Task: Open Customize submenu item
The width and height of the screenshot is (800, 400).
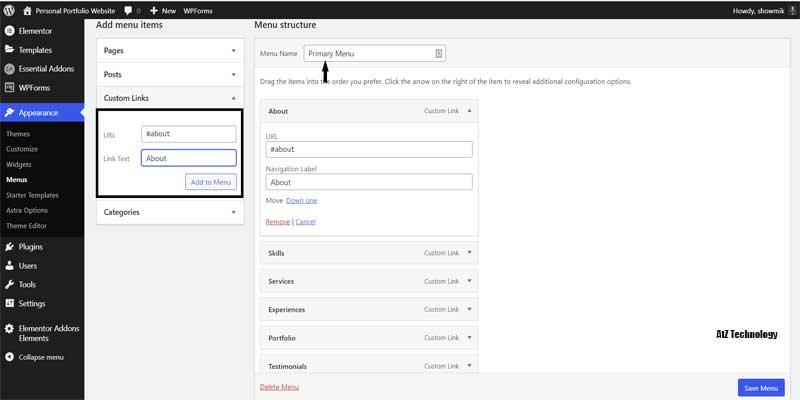Action: pyautogui.click(x=22, y=149)
